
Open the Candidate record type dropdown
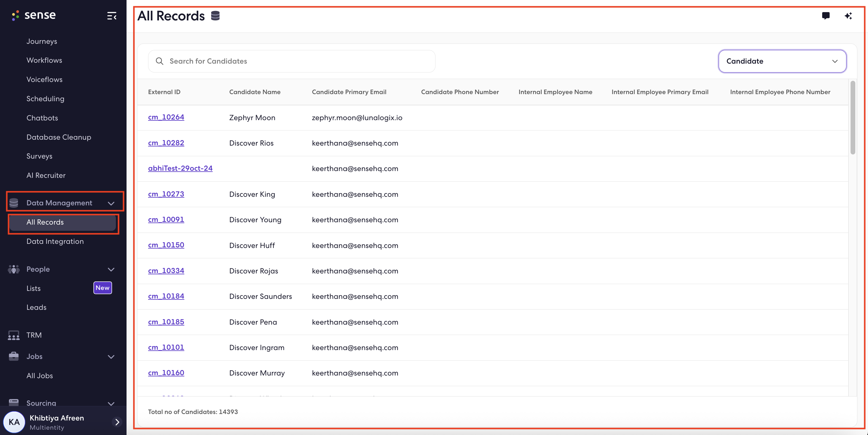pos(782,61)
